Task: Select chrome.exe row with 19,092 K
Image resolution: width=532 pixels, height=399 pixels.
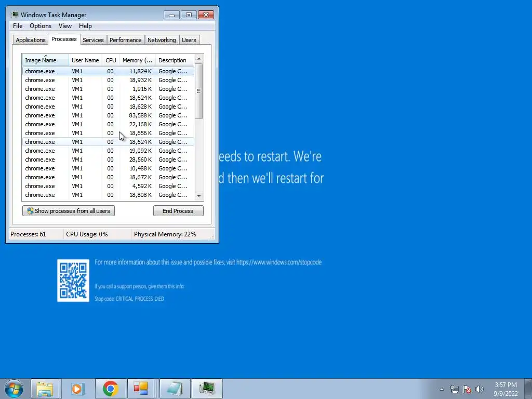Action: (x=108, y=151)
